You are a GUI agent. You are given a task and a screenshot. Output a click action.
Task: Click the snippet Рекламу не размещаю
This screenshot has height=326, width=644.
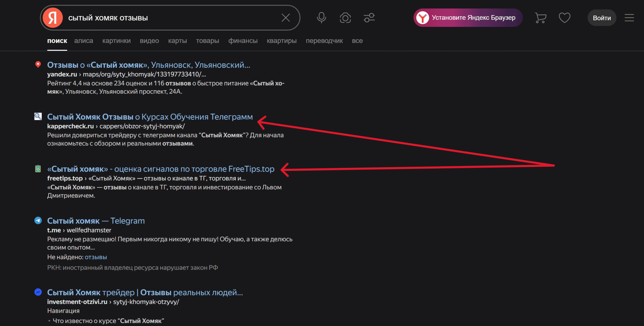[x=170, y=243]
